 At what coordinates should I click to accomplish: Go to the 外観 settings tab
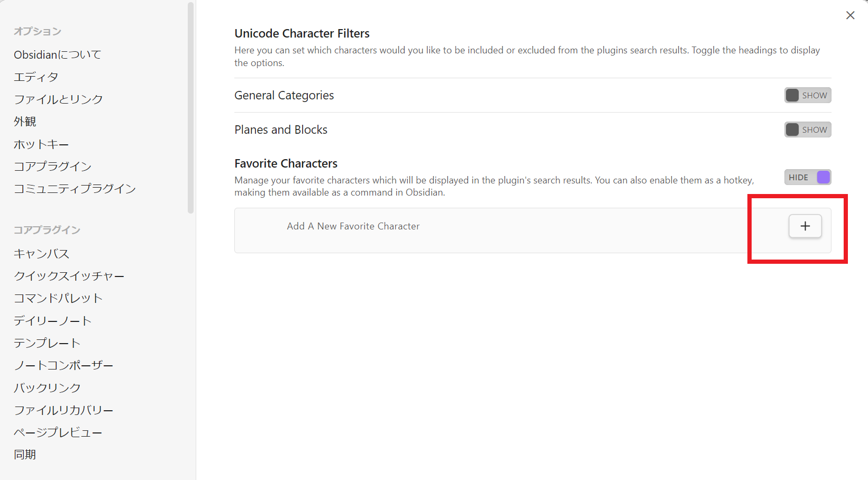tap(25, 122)
